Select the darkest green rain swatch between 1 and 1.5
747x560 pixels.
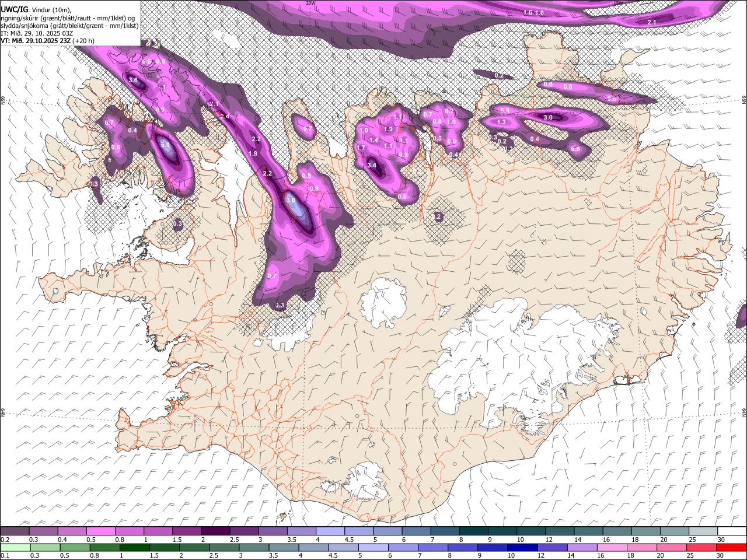click(x=134, y=548)
